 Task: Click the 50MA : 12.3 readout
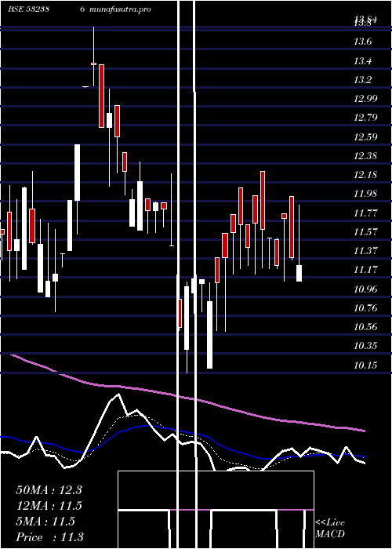pyautogui.click(x=49, y=490)
